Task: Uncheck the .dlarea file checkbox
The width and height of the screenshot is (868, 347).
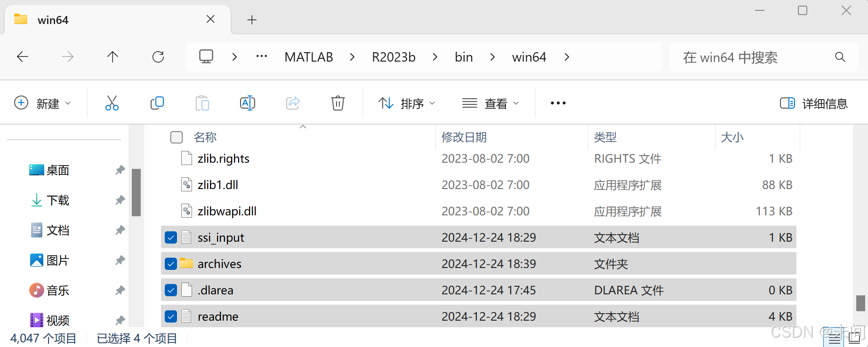Action: click(x=171, y=290)
